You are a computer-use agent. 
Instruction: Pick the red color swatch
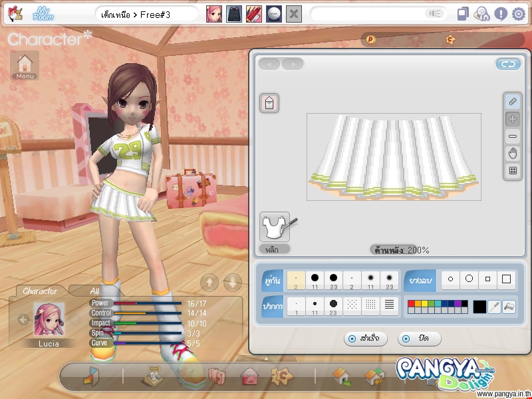pos(411,304)
